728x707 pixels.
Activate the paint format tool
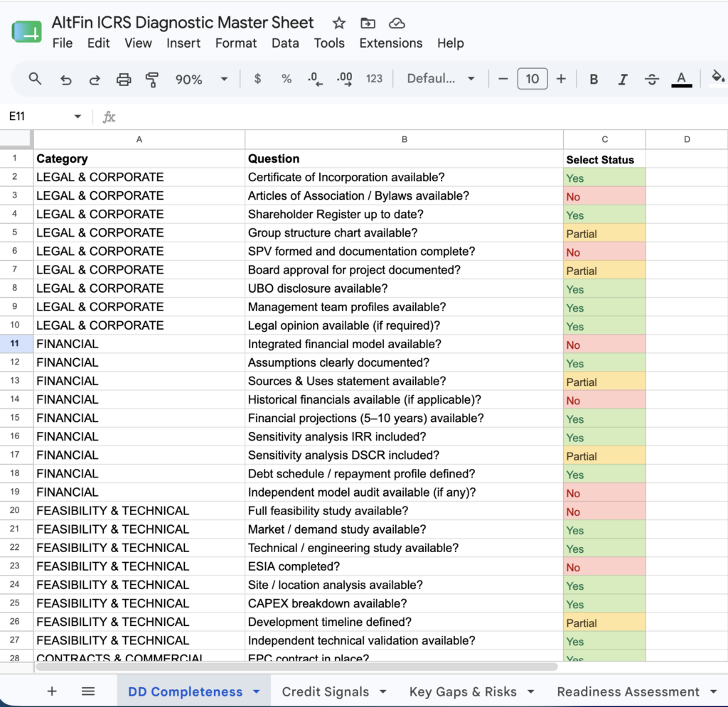click(152, 80)
